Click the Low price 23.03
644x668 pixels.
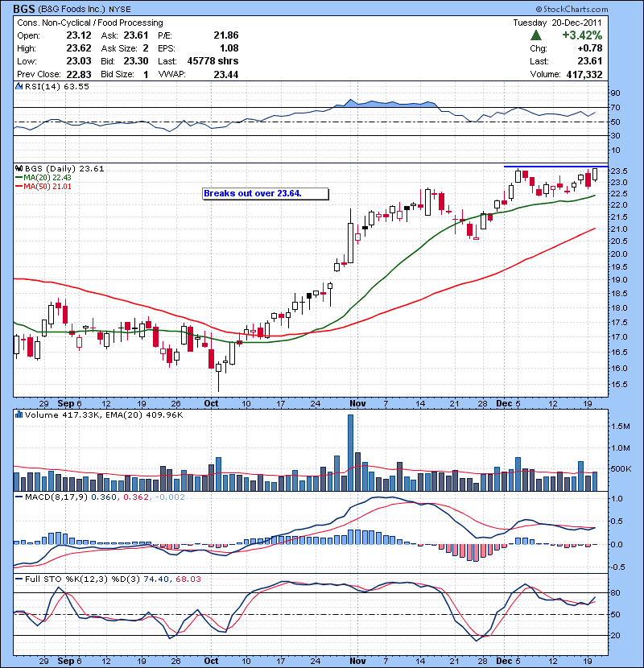[x=79, y=61]
